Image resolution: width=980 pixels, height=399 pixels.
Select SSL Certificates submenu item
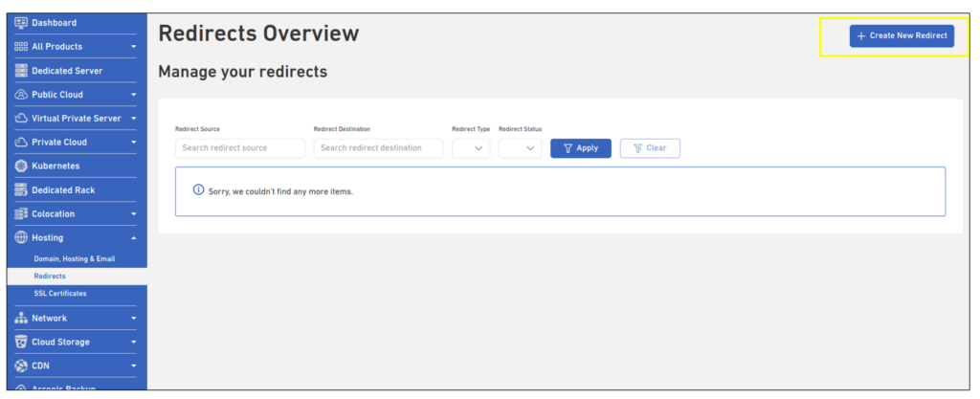[x=60, y=294]
